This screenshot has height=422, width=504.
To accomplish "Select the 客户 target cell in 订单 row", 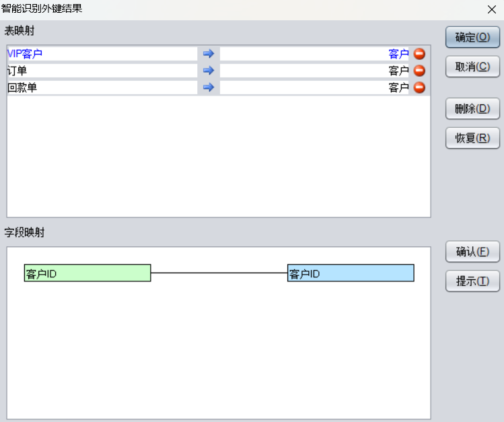I will [x=314, y=71].
